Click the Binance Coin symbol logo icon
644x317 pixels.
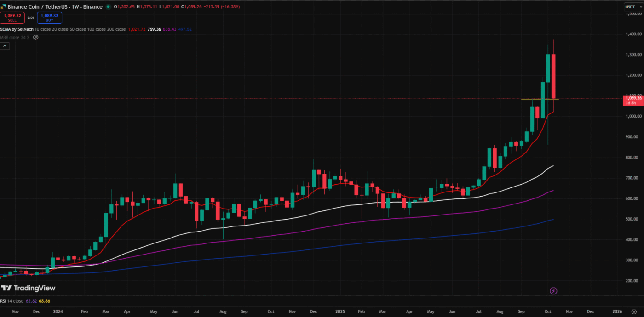click(x=3, y=7)
